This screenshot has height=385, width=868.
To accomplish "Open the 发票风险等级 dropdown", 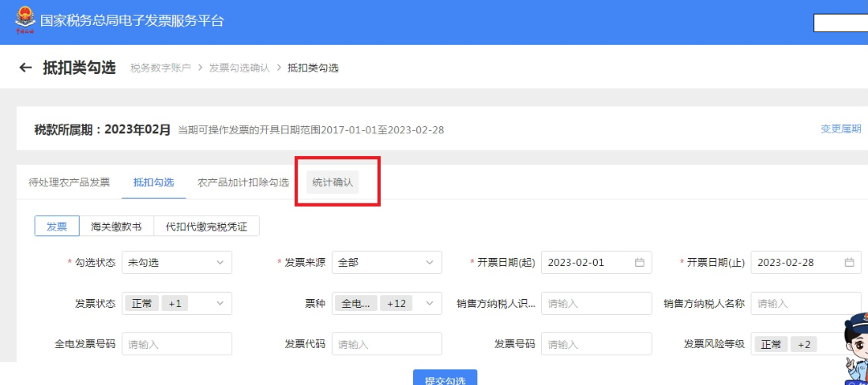I will coord(806,344).
